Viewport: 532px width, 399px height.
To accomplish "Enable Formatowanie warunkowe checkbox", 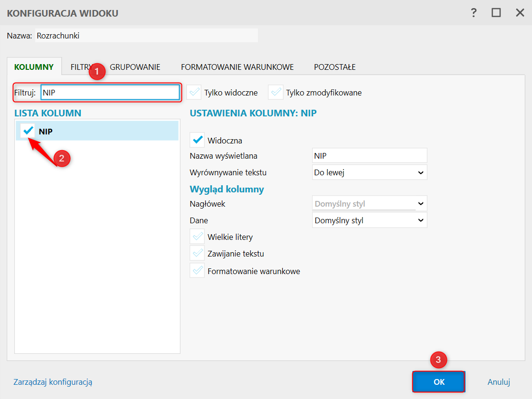I will click(x=197, y=270).
